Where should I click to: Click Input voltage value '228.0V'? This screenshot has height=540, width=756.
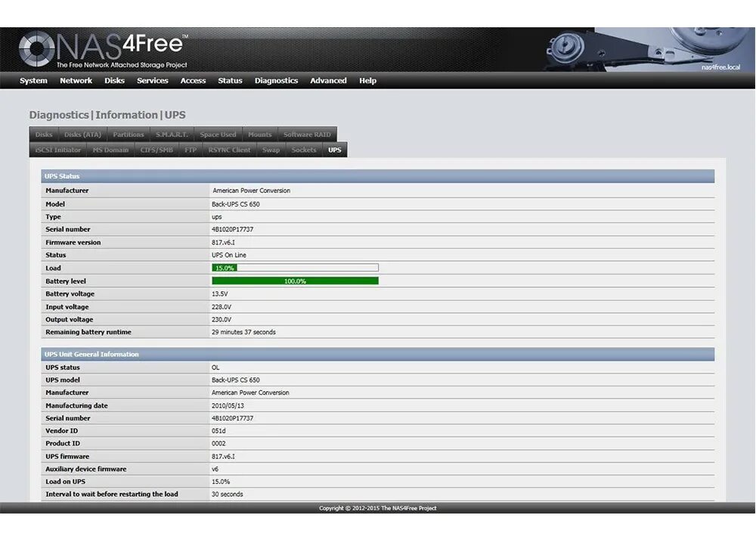click(222, 306)
